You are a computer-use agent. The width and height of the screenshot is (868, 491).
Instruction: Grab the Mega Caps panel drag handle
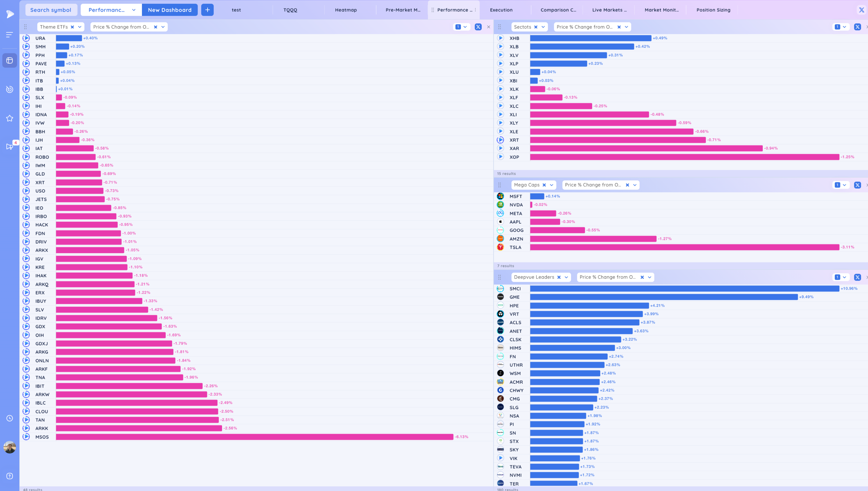[500, 185]
